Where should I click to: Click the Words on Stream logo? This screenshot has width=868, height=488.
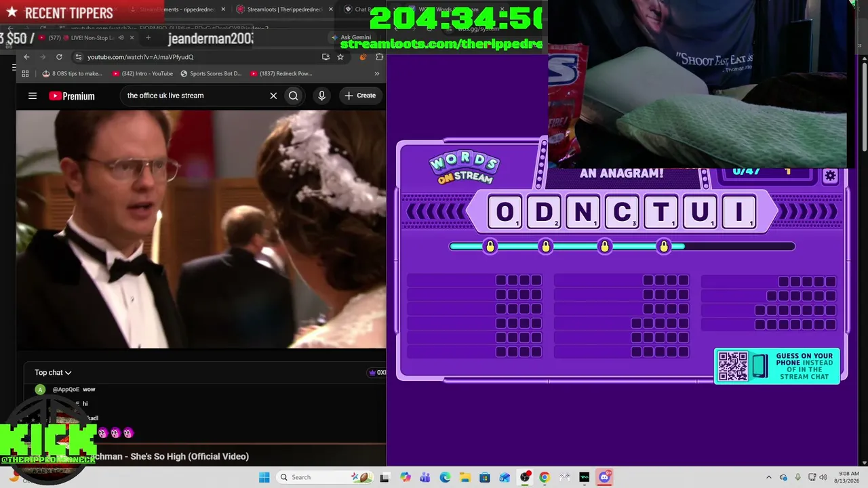pos(465,168)
